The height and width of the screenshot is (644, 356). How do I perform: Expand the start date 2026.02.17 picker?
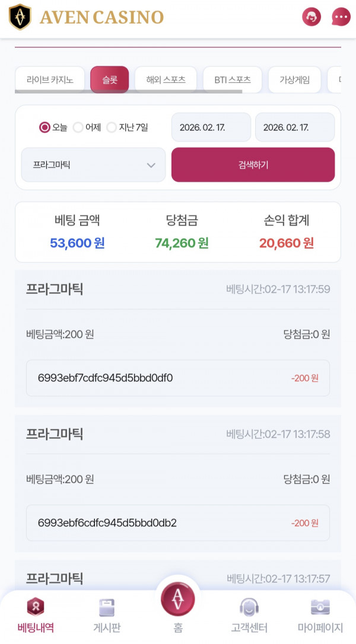[x=211, y=127]
